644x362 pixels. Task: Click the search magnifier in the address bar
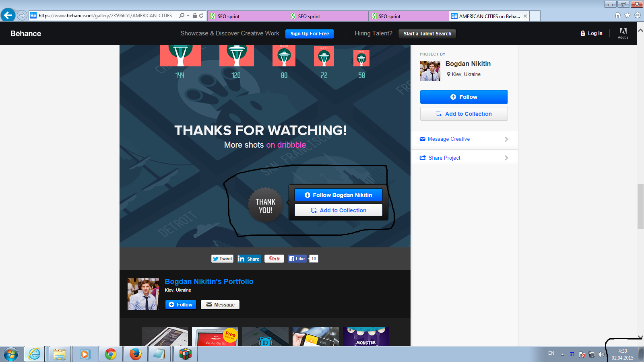coord(182,16)
